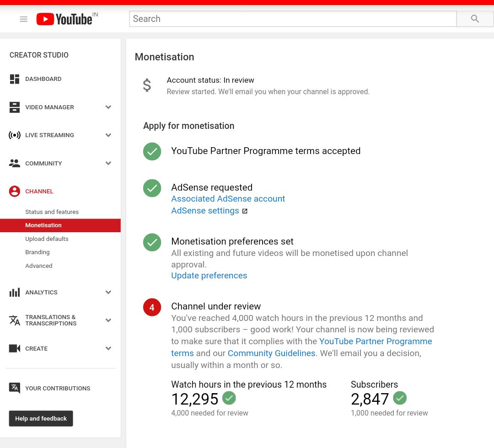Click the Creator Studio heading
Screen dimensions: 494x448
39,55
